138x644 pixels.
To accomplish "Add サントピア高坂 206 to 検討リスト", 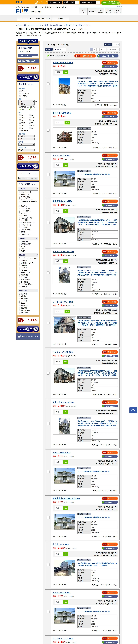I will [x=110, y=117].
